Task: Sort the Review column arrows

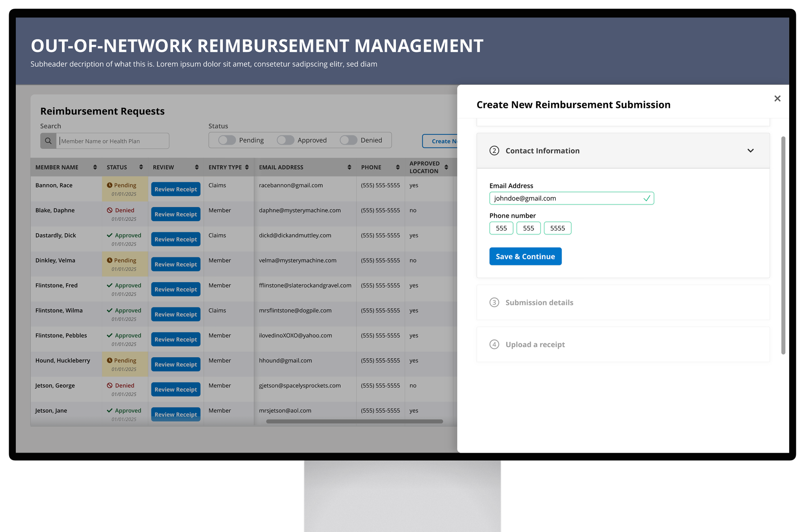Action: click(x=197, y=167)
